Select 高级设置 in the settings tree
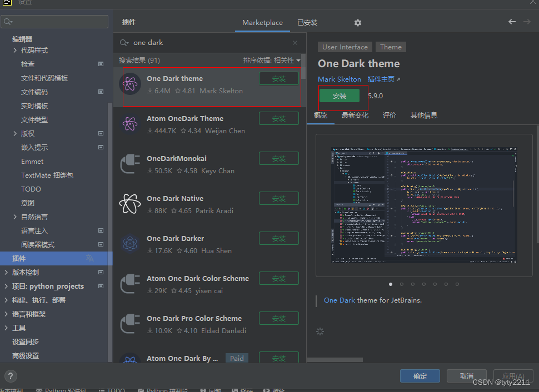The width and height of the screenshot is (539, 392). click(26, 355)
